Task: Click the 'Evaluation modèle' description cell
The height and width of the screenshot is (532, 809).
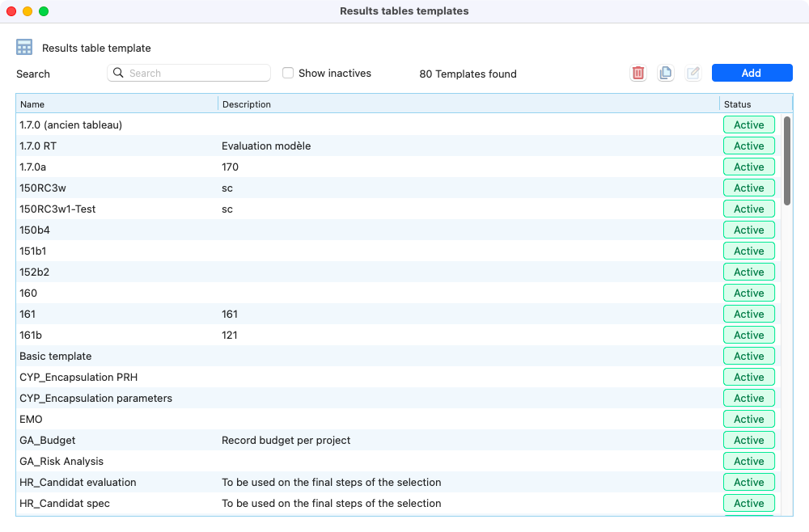Action: tap(266, 146)
